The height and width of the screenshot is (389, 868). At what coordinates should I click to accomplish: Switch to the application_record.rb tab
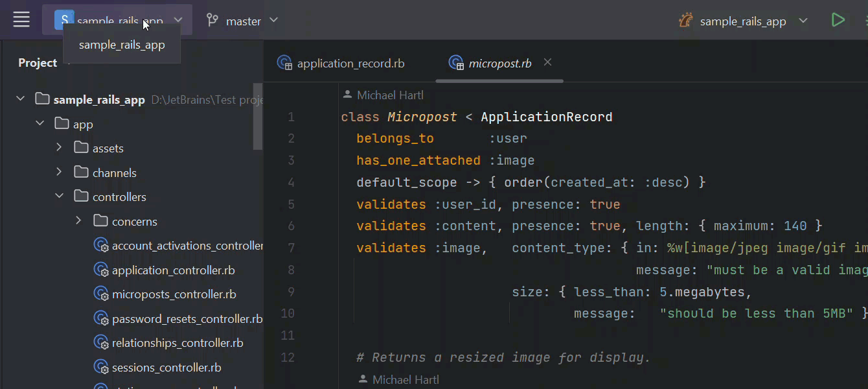[350, 64]
